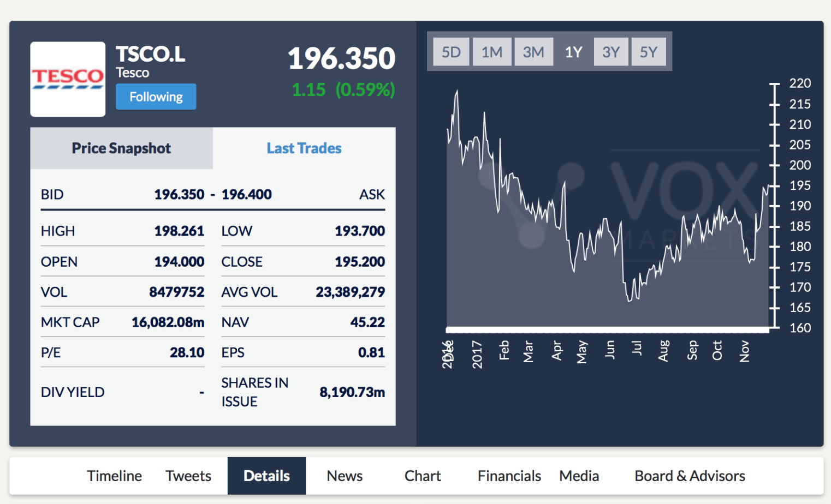Open the Financials tab
This screenshot has width=831, height=504.
pos(509,476)
